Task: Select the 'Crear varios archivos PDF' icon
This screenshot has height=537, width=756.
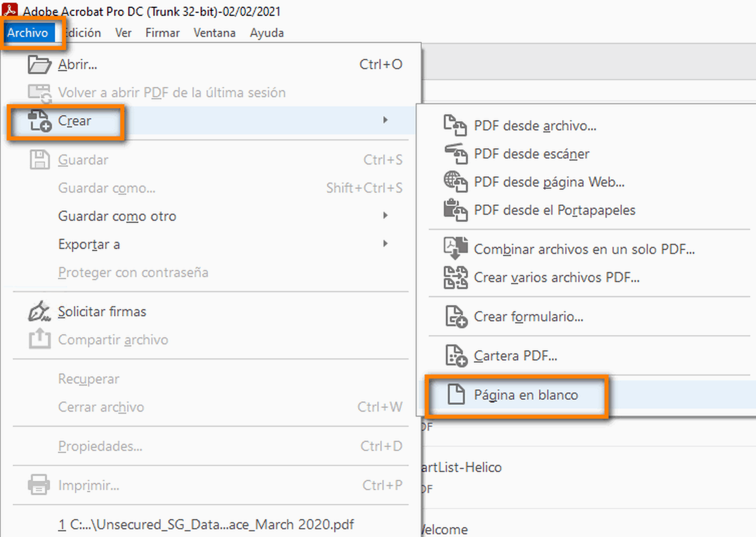Action: (455, 277)
